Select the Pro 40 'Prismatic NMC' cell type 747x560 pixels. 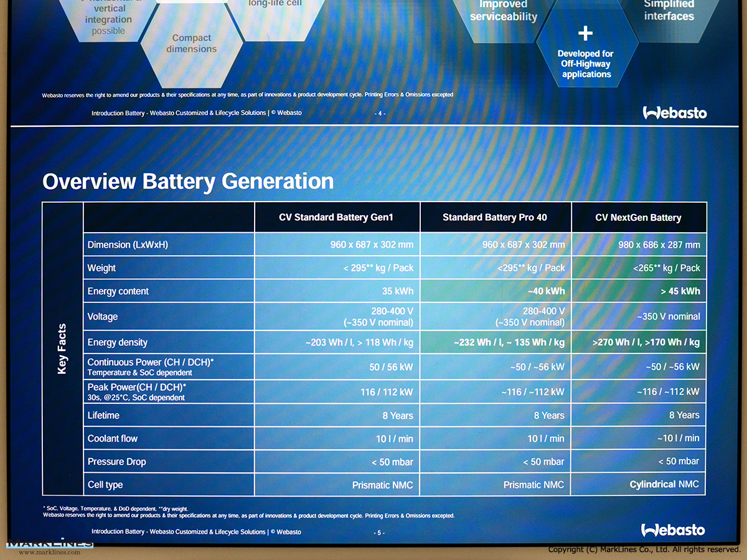pos(534,485)
